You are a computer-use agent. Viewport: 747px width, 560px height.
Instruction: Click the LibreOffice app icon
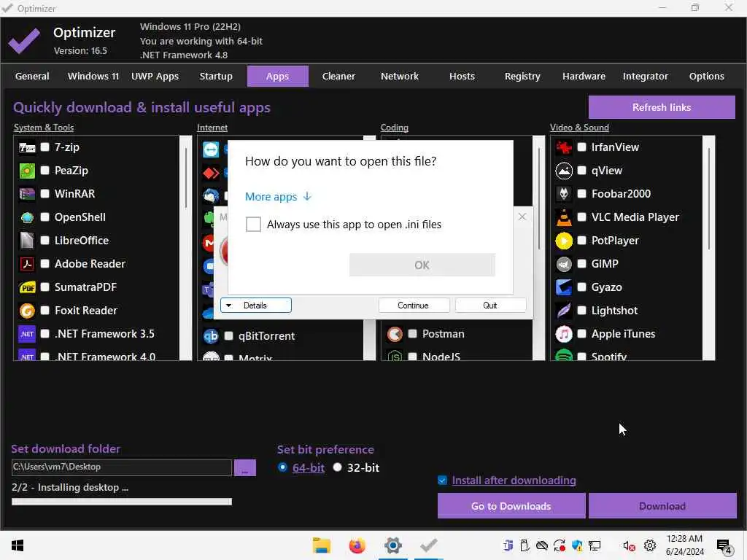pos(27,241)
